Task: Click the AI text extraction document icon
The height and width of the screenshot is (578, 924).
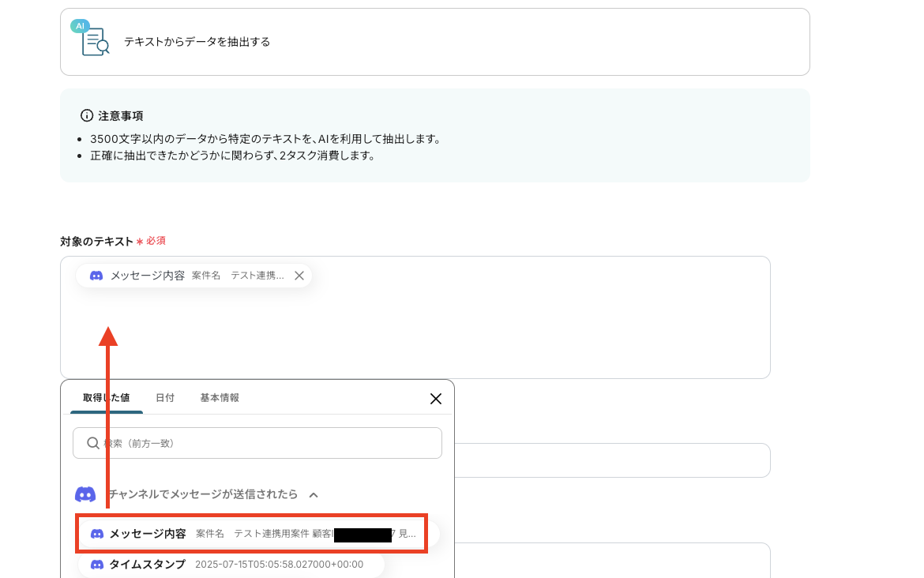Action: (x=93, y=40)
